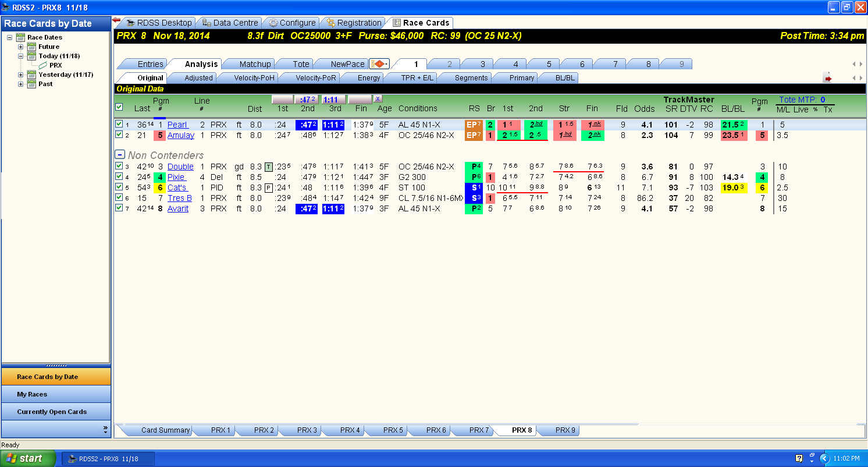Image resolution: width=868 pixels, height=467 pixels.
Task: Click the EP7 running style badge in Pearl's row
Action: pyautogui.click(x=474, y=125)
